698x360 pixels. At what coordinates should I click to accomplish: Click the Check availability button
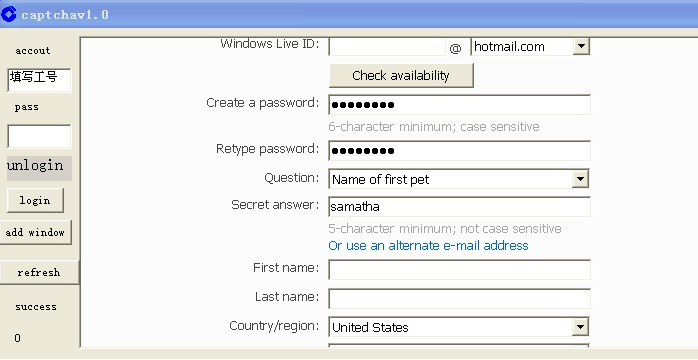pos(401,76)
